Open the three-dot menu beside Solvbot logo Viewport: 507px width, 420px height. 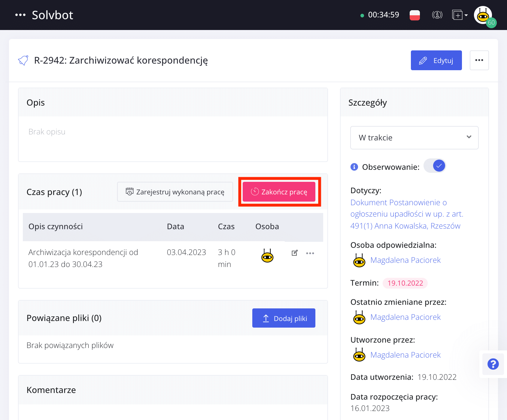click(20, 15)
